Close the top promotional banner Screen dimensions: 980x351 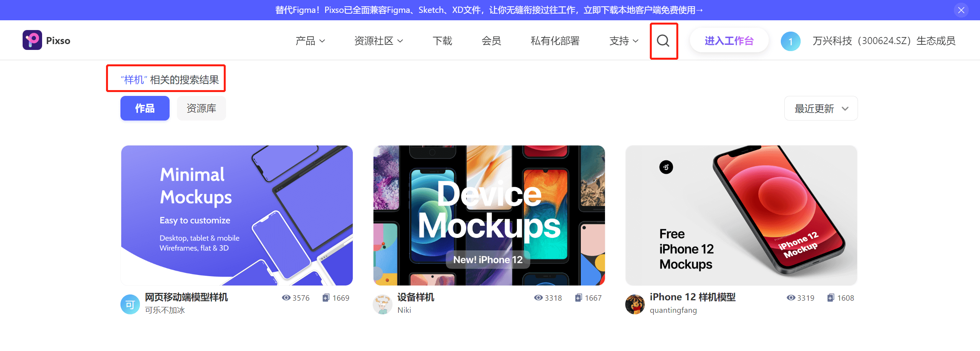[961, 10]
